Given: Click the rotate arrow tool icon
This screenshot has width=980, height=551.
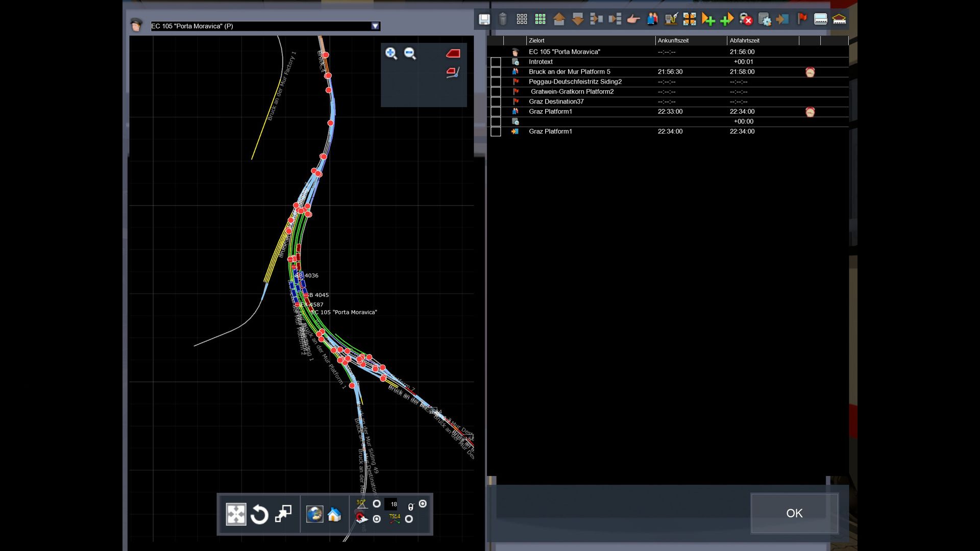Looking at the screenshot, I should [x=259, y=514].
